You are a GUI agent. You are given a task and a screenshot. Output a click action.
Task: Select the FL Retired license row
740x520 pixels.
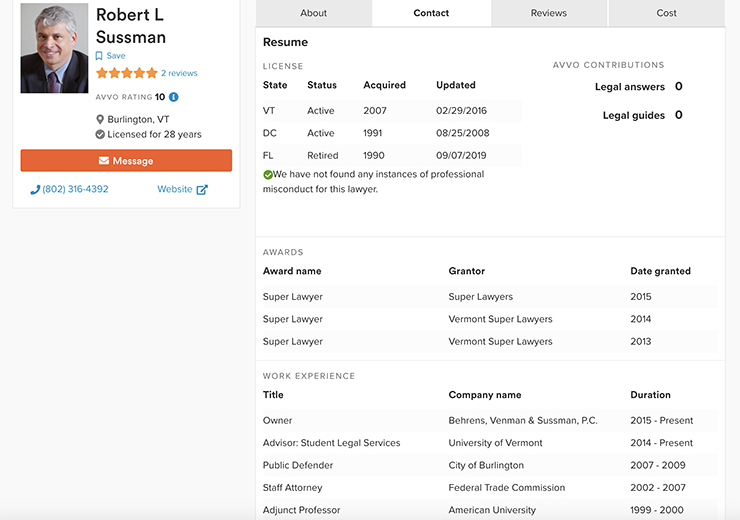(391, 155)
